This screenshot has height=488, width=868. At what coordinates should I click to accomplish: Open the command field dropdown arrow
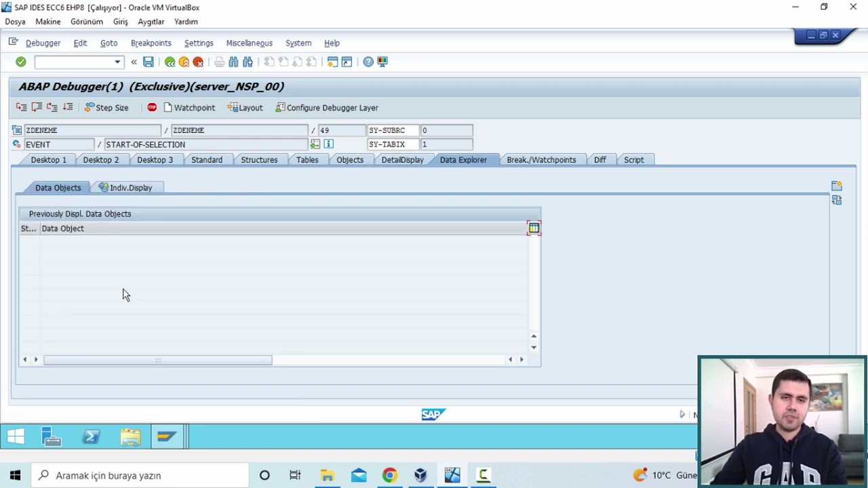117,62
